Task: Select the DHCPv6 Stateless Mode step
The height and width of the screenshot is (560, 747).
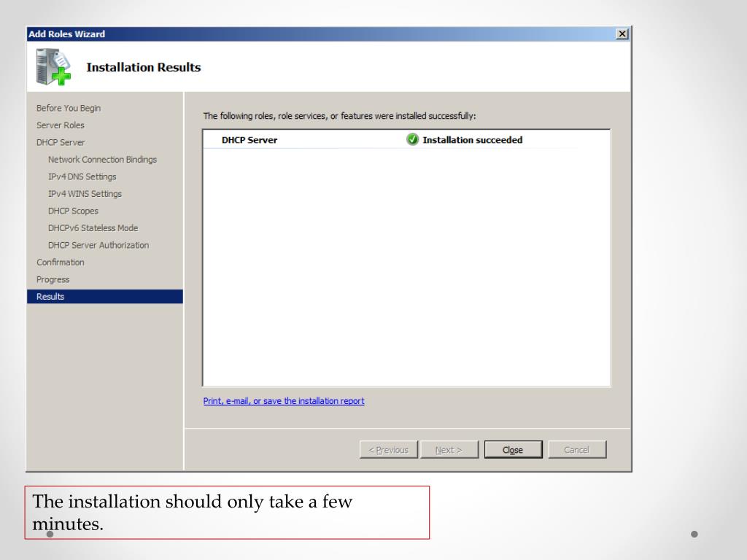Action: [93, 228]
